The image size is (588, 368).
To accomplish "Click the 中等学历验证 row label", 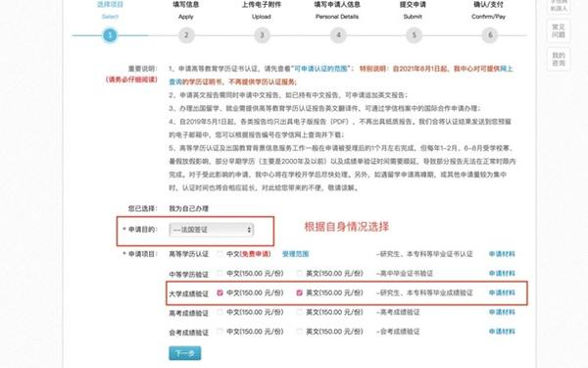I will coord(188,275).
